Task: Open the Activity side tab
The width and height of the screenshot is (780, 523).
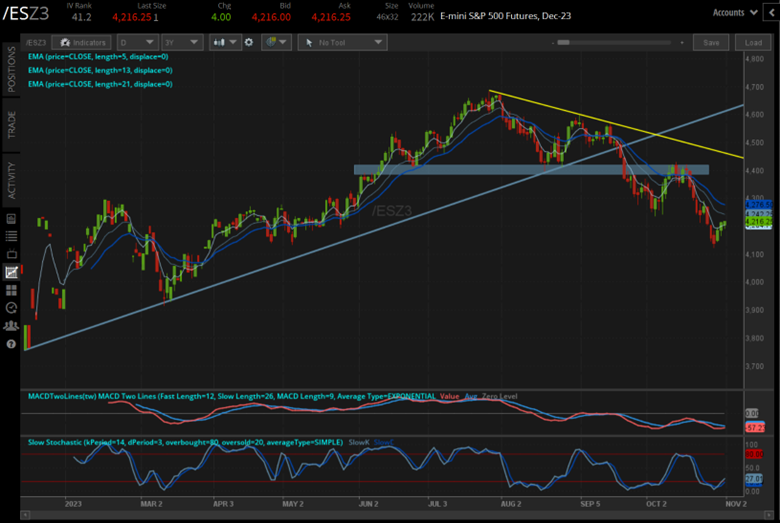Action: tap(11, 179)
